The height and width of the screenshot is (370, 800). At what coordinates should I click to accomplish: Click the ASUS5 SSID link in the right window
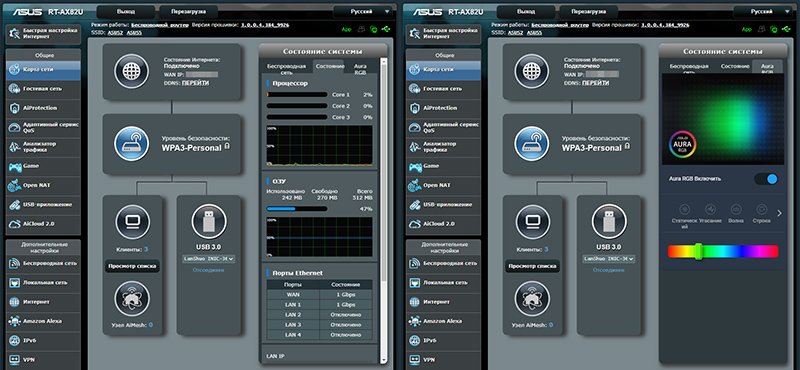tap(534, 33)
